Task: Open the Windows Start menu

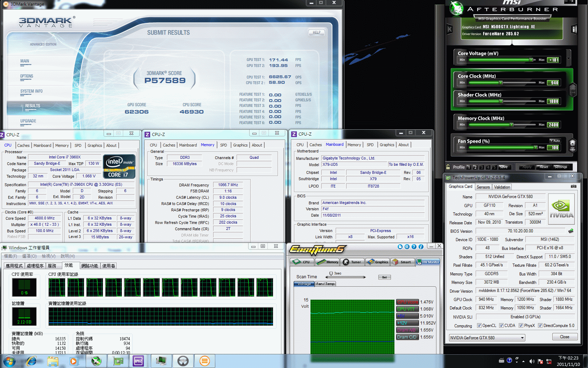Action: click(9, 361)
